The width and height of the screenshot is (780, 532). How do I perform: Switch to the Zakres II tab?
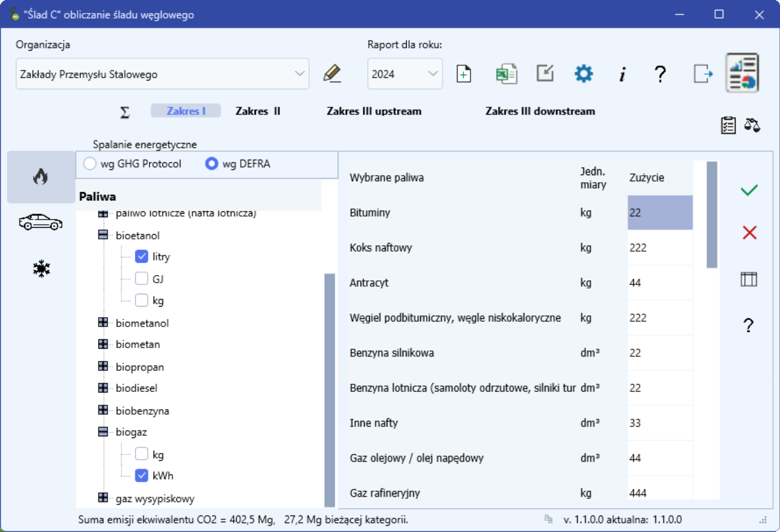click(258, 111)
